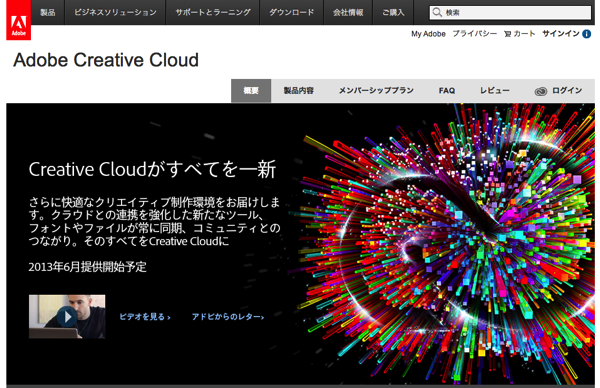
Task: Open the アドビからのレター link
Action: [x=228, y=317]
